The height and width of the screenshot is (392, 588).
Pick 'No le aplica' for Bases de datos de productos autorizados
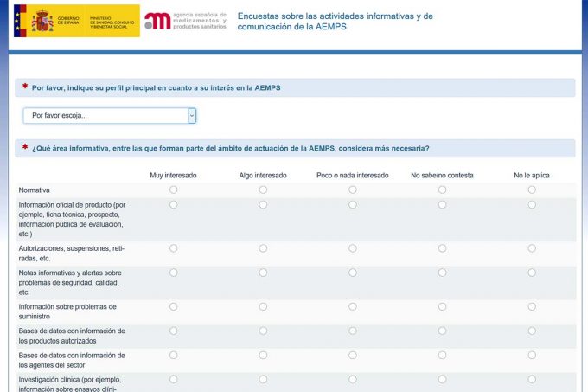click(x=532, y=331)
